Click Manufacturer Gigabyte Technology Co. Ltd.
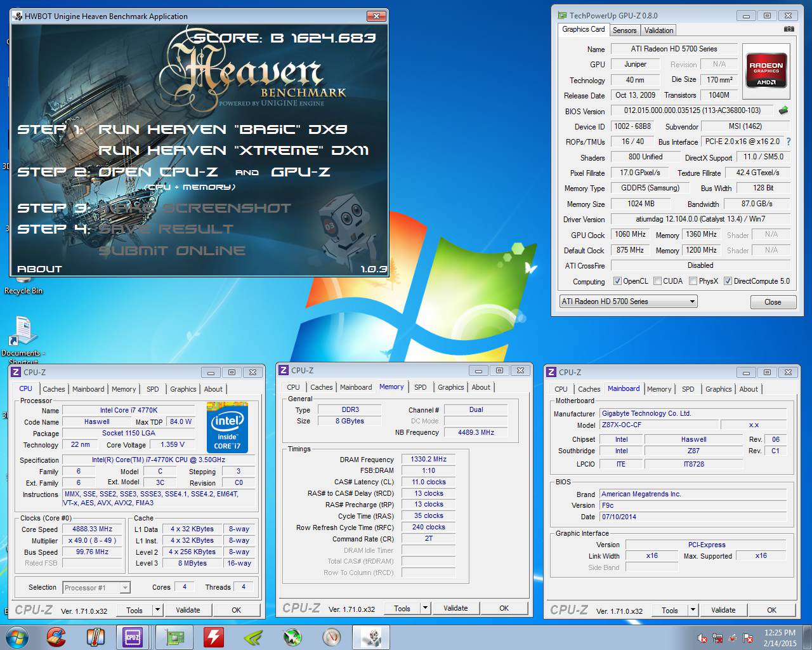This screenshot has height=650, width=812. click(x=693, y=413)
